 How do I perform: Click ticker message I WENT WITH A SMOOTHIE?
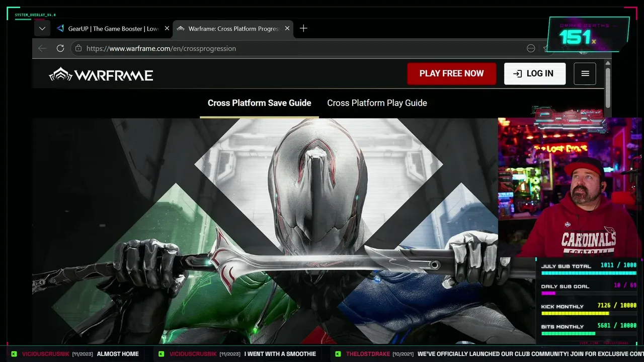280,354
